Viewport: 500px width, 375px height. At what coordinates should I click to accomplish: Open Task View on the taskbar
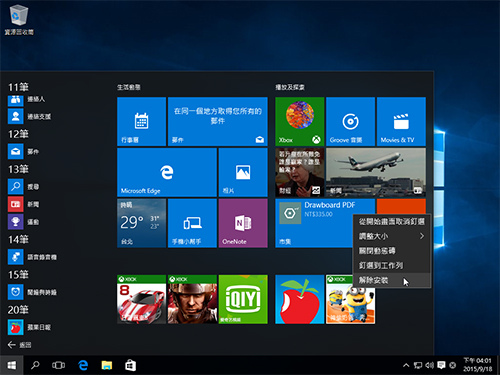pyautogui.click(x=58, y=365)
